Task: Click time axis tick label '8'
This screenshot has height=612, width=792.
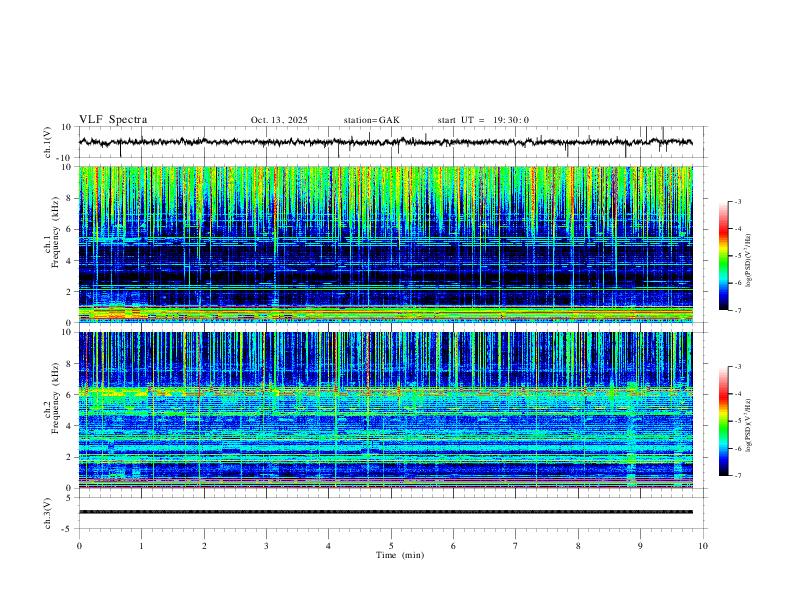Action: click(578, 546)
